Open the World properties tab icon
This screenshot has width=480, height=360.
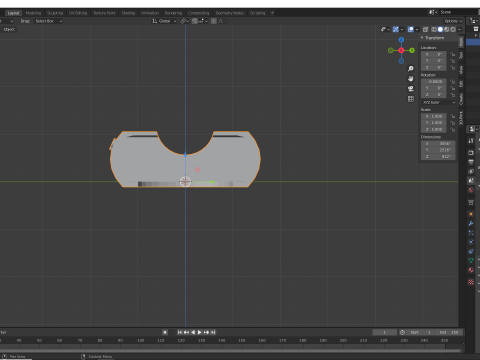coord(471,190)
